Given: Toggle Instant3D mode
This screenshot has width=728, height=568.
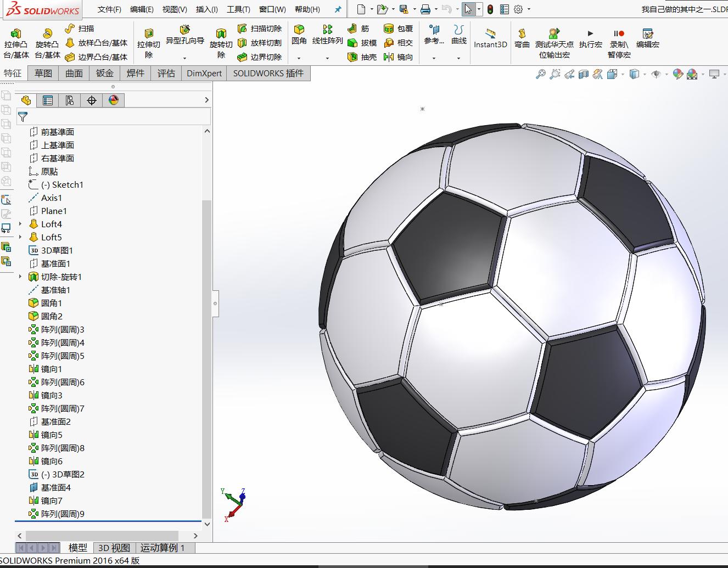Looking at the screenshot, I should [490, 38].
